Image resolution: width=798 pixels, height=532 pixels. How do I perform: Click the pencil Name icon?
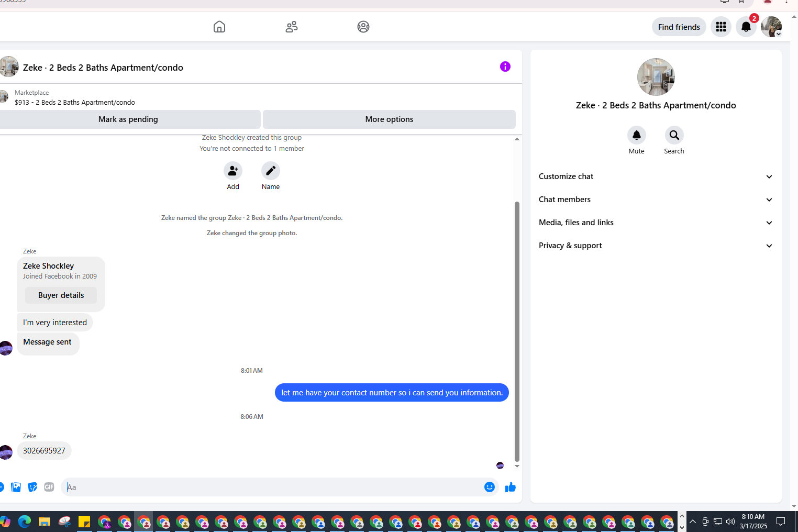point(271,171)
